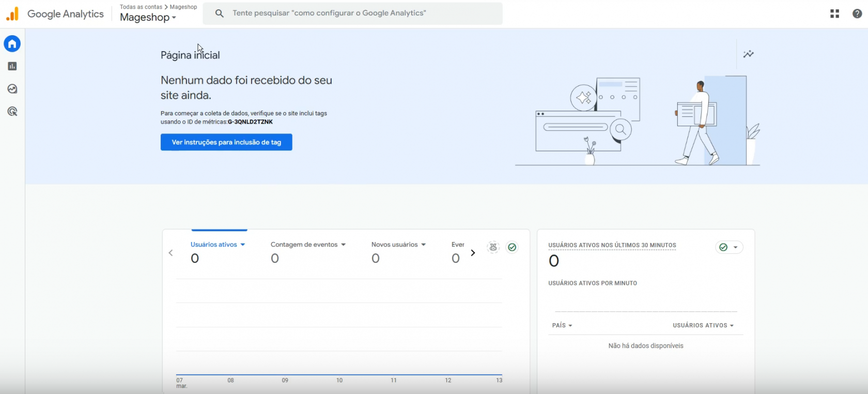Click the Google Analytics logo

pyautogui.click(x=12, y=14)
